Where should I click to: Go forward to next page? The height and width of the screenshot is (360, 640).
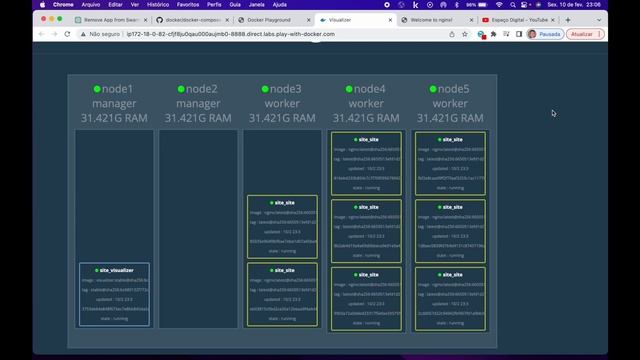(x=54, y=34)
